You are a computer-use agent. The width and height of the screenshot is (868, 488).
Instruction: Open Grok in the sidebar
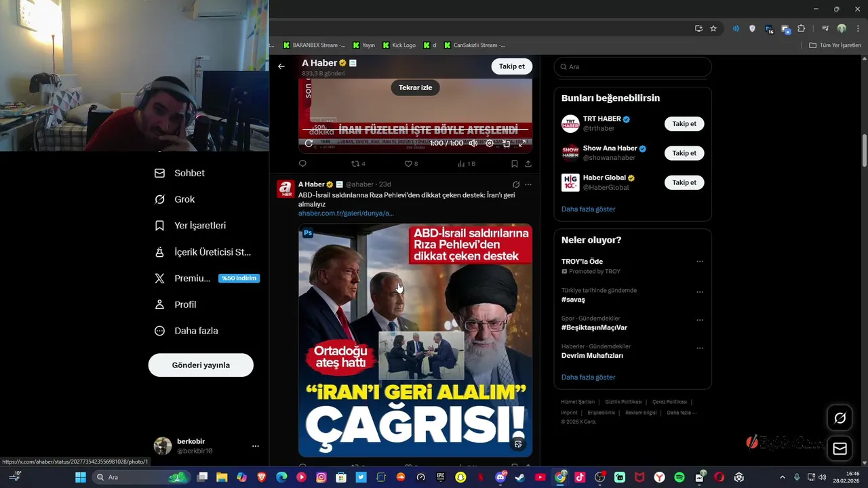click(x=175, y=199)
